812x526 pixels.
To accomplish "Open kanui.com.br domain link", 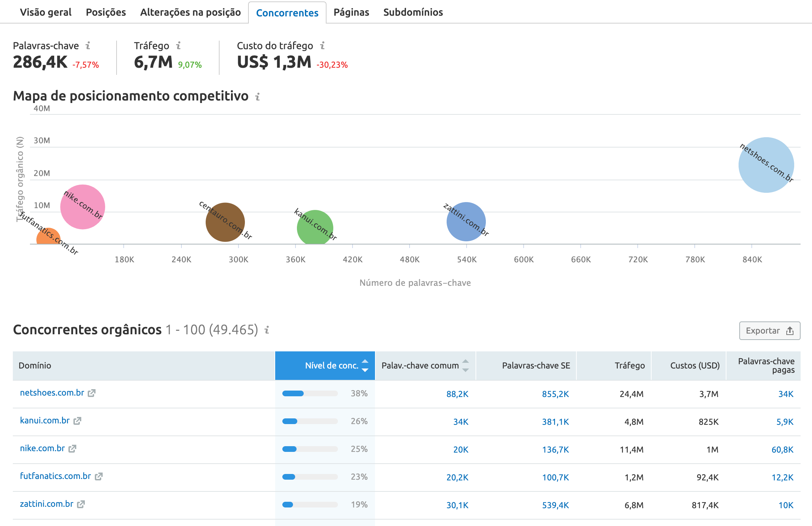I will coord(45,421).
